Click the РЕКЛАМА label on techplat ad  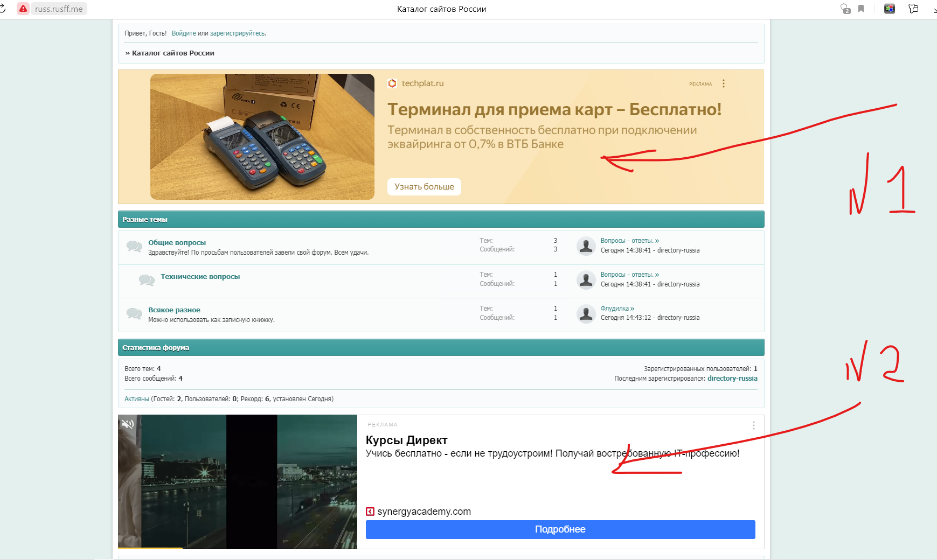pyautogui.click(x=700, y=84)
